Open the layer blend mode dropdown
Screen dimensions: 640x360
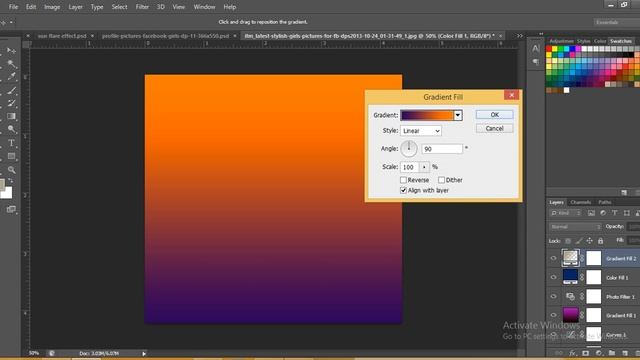[x=575, y=227]
